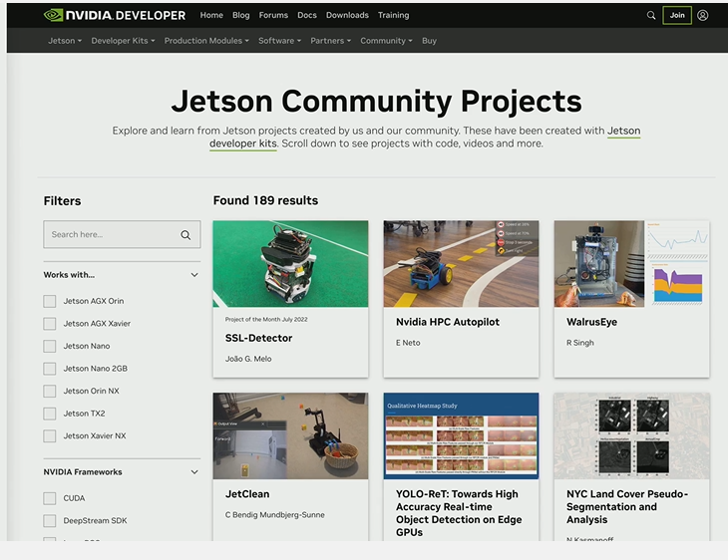
Task: Click the filter search magnifier icon
Action: pos(185,235)
